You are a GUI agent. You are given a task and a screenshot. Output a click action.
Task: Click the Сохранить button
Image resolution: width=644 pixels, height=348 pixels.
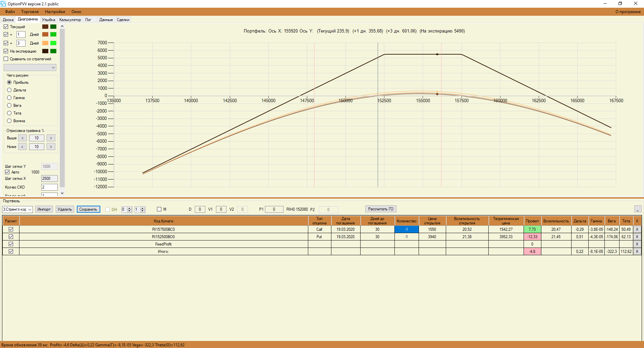tap(88, 209)
